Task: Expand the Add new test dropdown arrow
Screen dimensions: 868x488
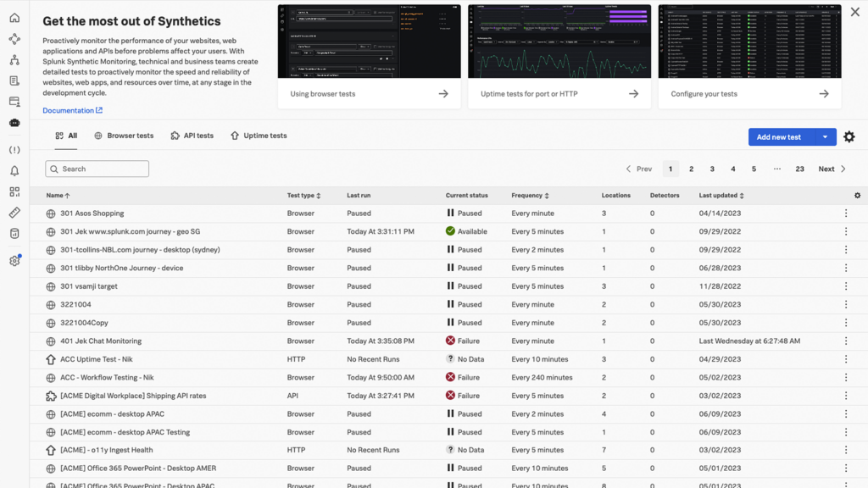Action: click(x=825, y=137)
